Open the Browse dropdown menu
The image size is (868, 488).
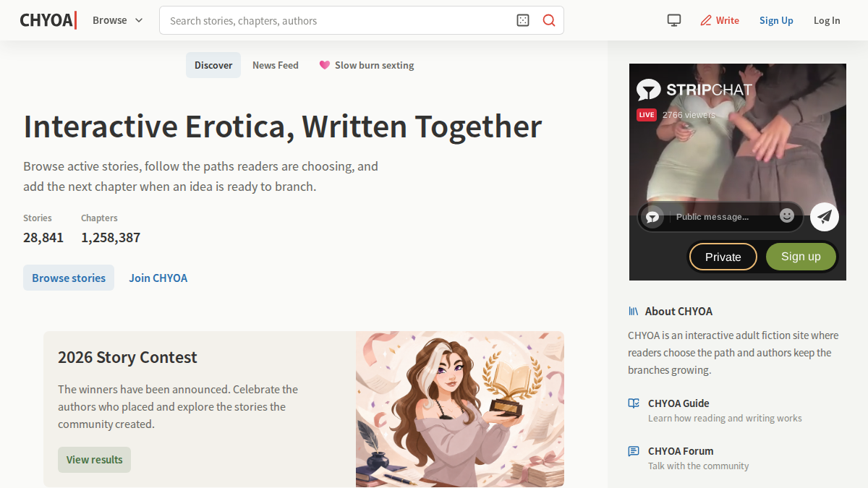(x=118, y=20)
